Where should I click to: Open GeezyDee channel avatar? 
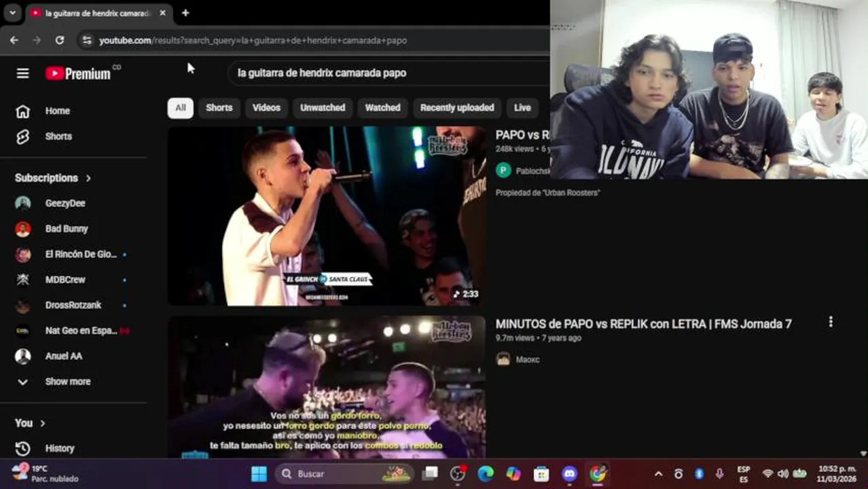tap(23, 203)
